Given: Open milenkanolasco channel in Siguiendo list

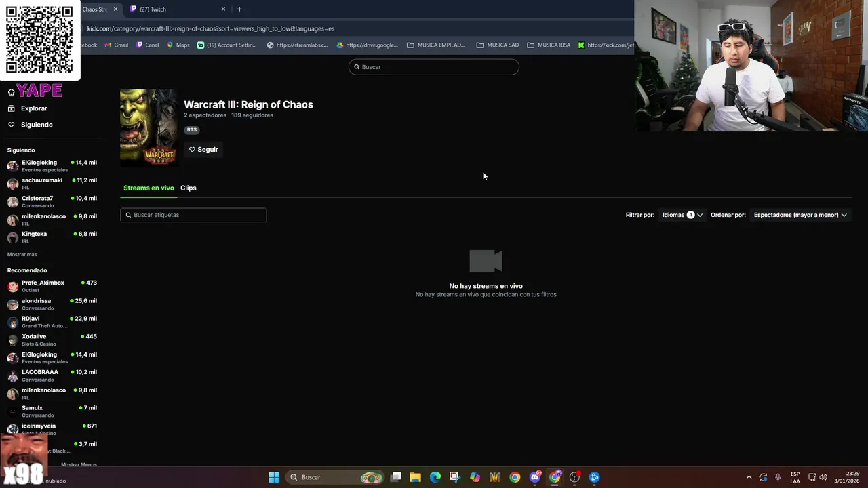Looking at the screenshot, I should [x=52, y=220].
